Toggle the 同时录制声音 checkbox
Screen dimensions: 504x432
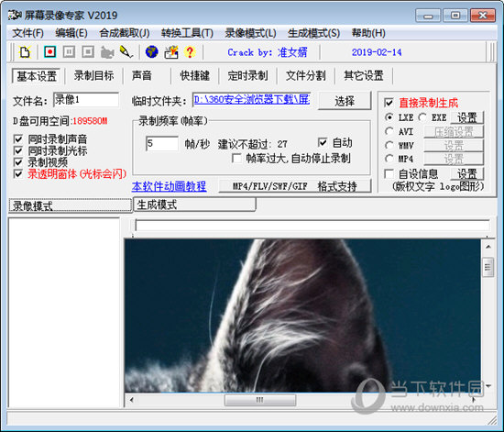(18, 139)
